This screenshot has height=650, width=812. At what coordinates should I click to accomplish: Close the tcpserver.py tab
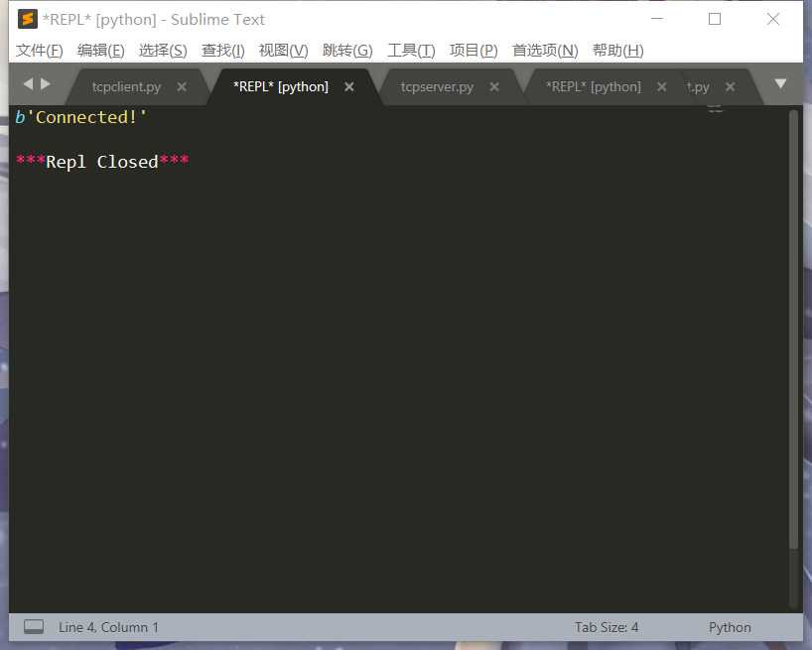coord(494,87)
